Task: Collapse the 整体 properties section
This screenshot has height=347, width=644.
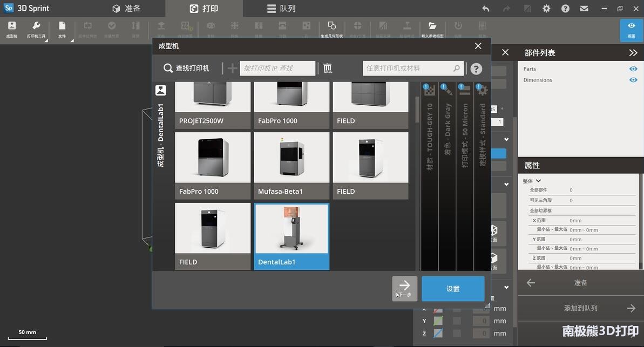Action: pyautogui.click(x=538, y=181)
